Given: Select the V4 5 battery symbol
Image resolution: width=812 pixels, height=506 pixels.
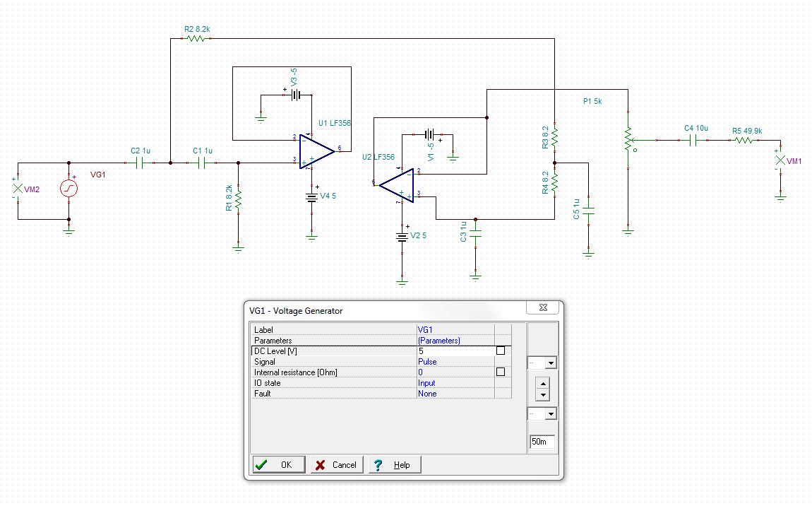Looking at the screenshot, I should (x=311, y=196).
